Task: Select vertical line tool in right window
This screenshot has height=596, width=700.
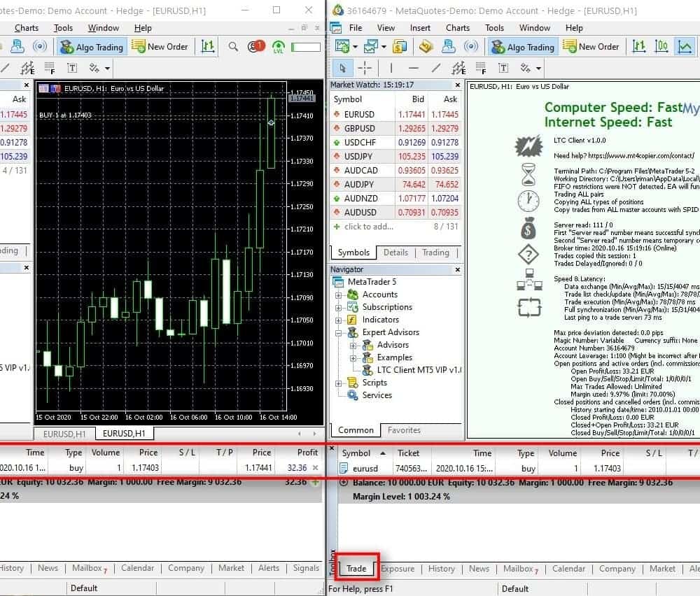Action: point(391,69)
